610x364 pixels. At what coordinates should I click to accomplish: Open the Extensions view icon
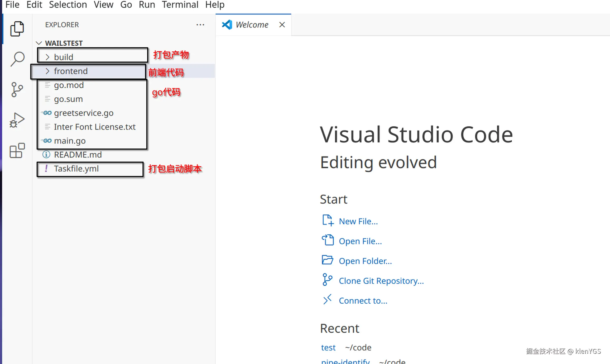click(x=17, y=151)
